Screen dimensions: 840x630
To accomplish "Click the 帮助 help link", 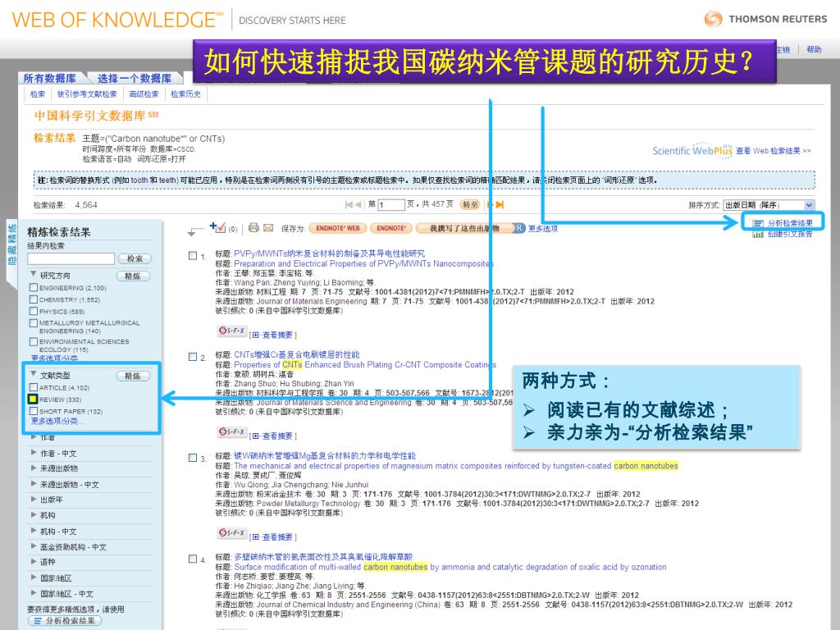I will click(814, 49).
